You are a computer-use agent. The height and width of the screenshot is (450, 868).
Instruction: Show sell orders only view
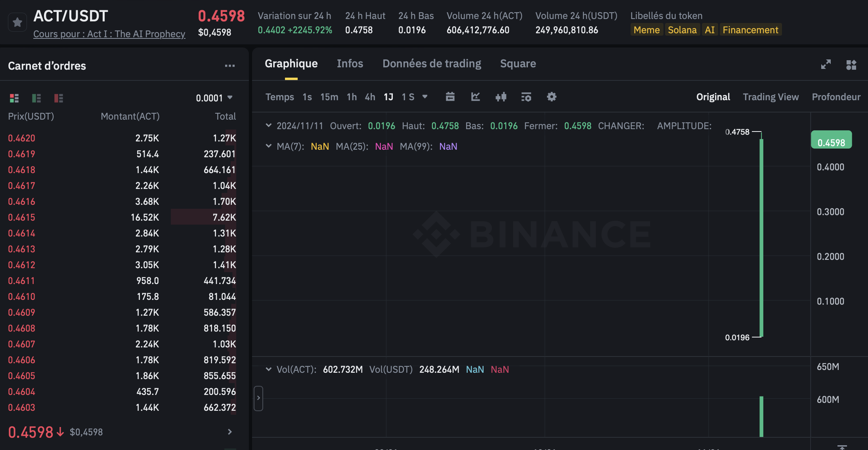coord(59,98)
